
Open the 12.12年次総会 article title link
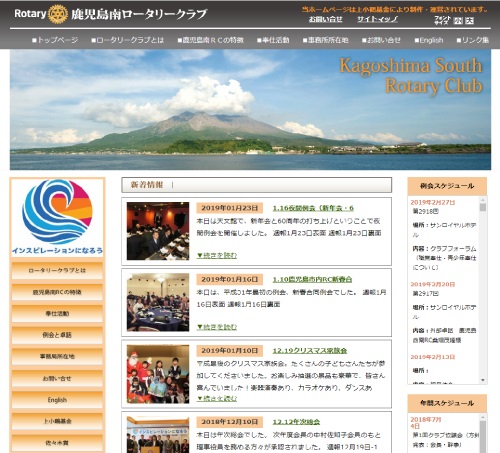coord(296,422)
